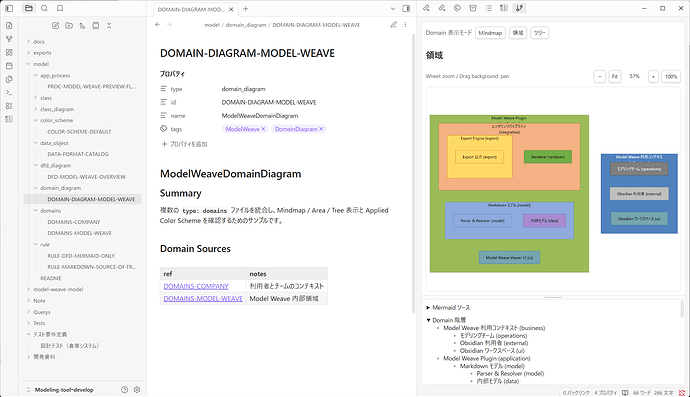Open vault settings gear icon
This screenshot has width=690, height=397.
(137, 390)
